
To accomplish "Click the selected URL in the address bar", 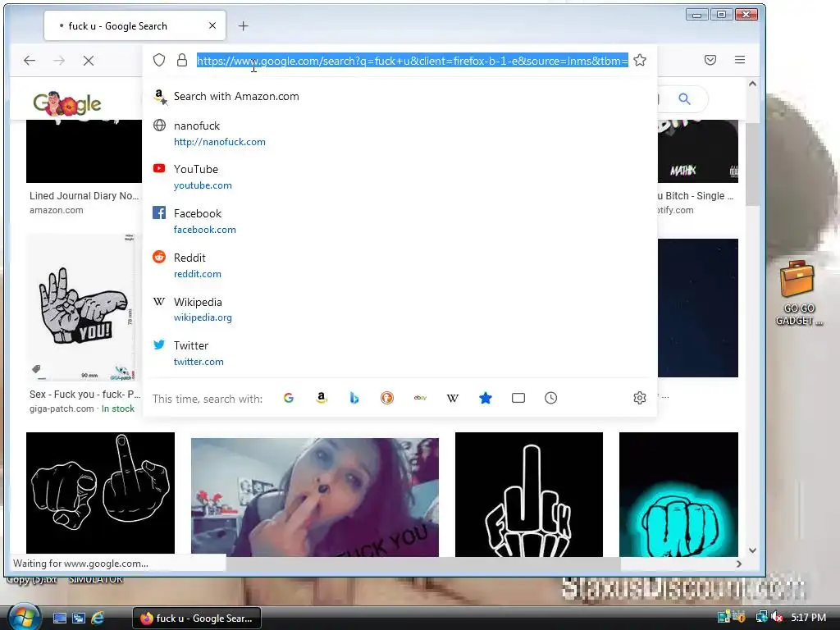I will (412, 61).
